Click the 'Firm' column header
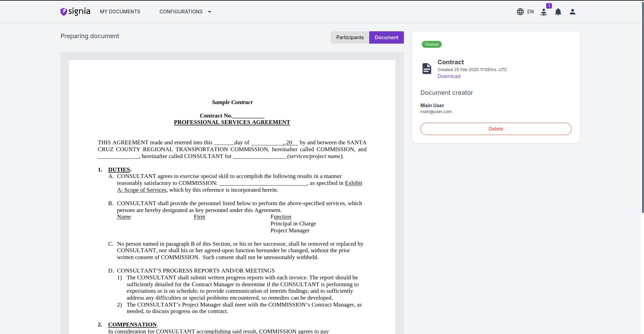This screenshot has height=334, width=644. pyautogui.click(x=199, y=217)
